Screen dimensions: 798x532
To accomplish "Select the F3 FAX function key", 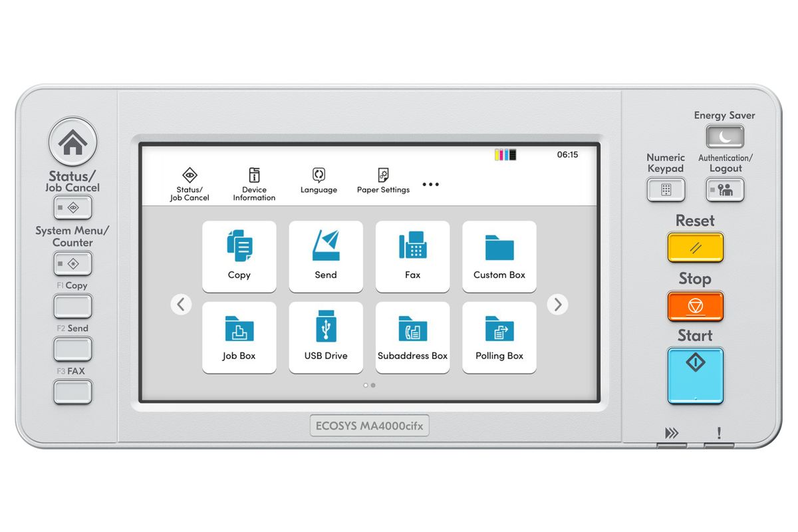I will pos(72,392).
